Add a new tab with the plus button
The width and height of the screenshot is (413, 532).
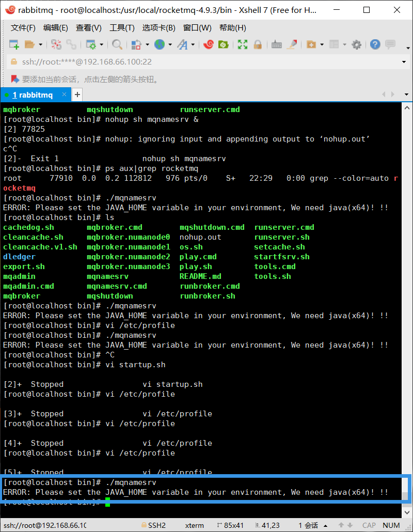(77, 95)
